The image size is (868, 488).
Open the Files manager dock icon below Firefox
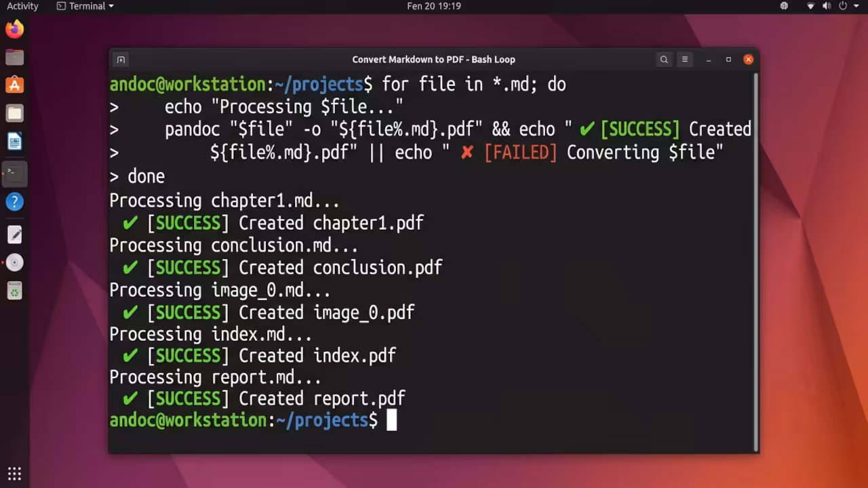(x=14, y=57)
